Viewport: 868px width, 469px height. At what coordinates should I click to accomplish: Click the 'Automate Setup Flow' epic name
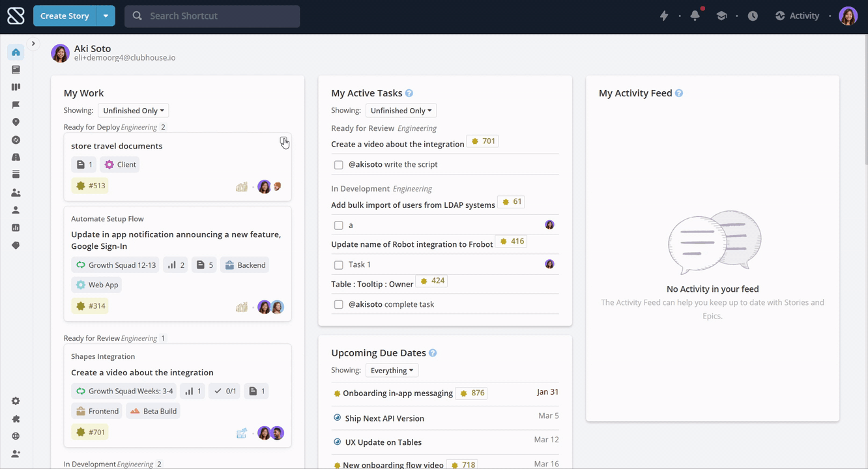108,219
